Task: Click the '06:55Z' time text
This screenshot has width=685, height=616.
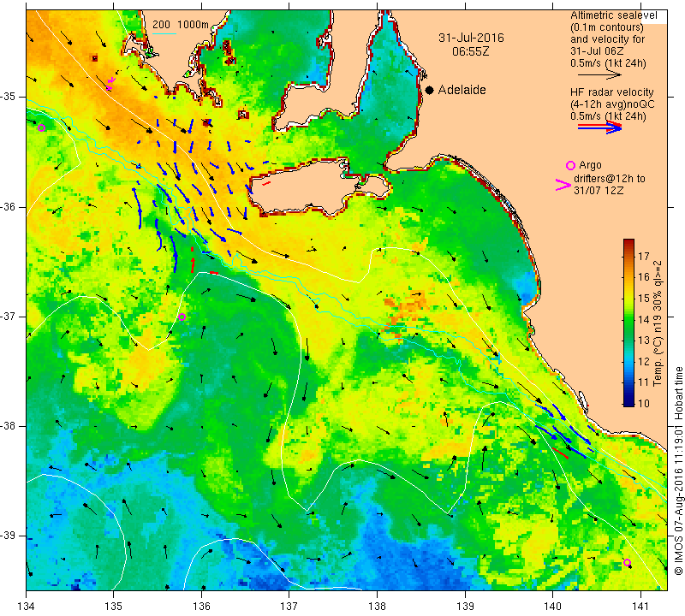Action: [x=471, y=51]
